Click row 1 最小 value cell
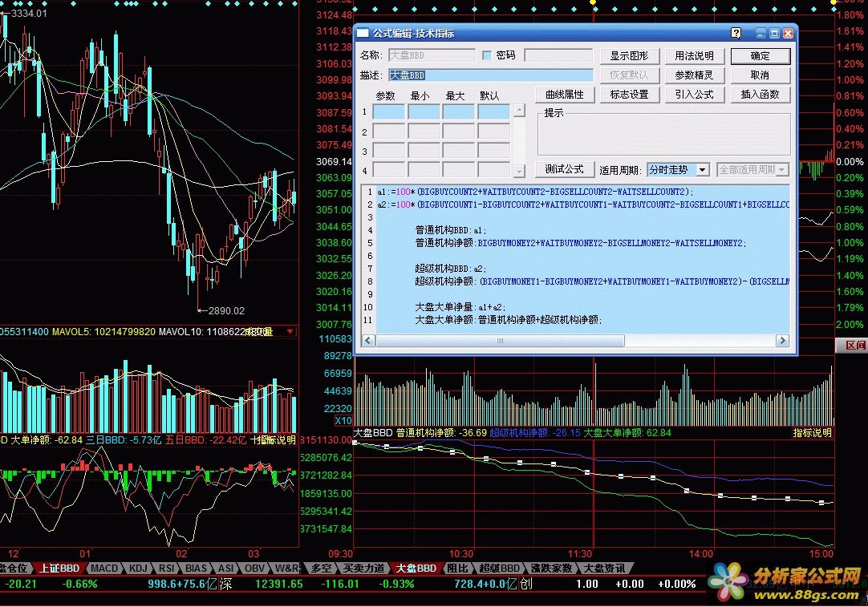Image resolution: width=868 pixels, height=607 pixels. click(424, 111)
